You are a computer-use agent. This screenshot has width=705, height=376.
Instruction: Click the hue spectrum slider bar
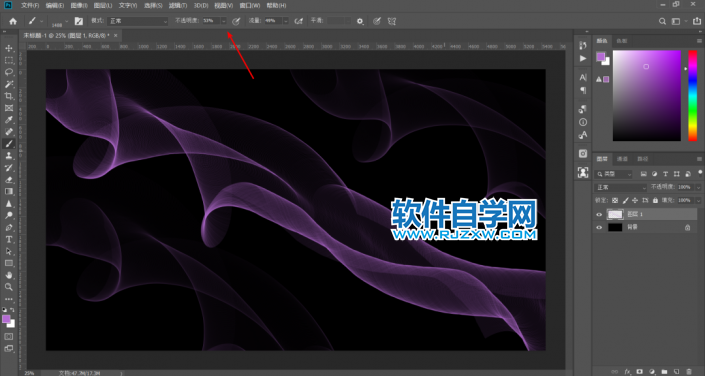tap(692, 95)
